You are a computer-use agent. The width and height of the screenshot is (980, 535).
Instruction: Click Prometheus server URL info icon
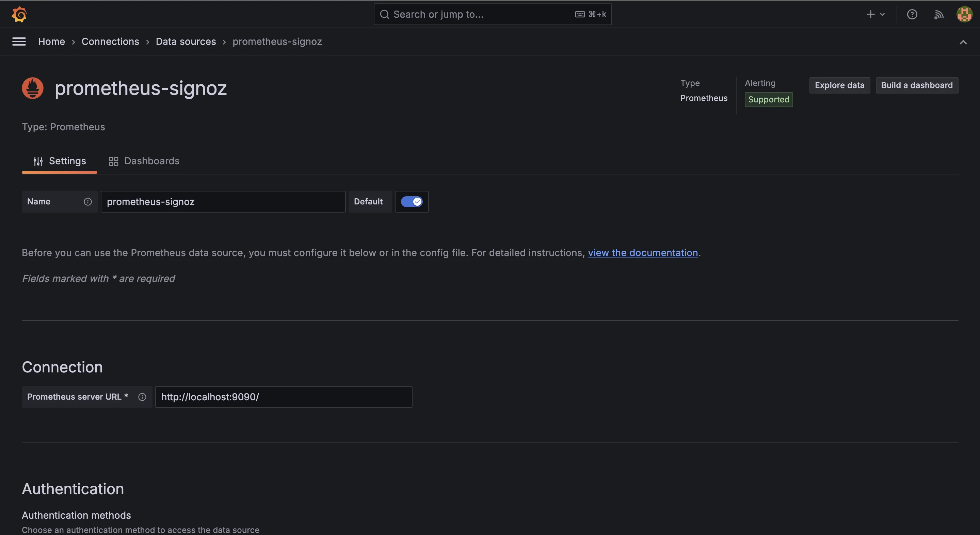[x=142, y=397]
